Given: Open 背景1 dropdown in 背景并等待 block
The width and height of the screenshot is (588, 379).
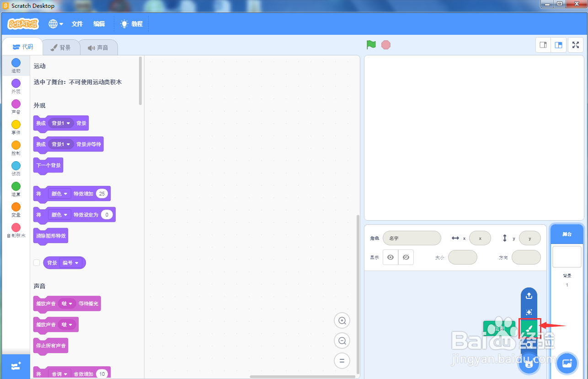Looking at the screenshot, I should 61,144.
